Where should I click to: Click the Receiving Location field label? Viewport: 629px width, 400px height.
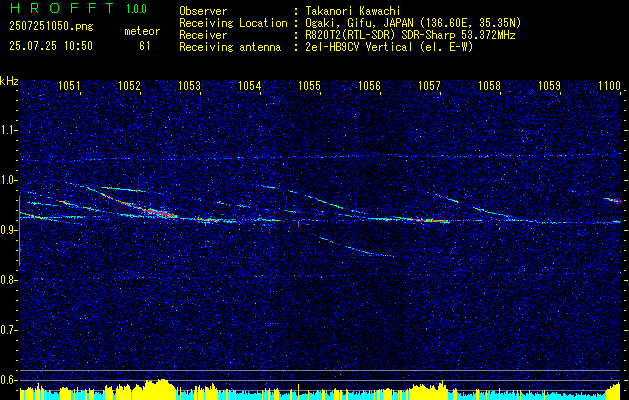[x=233, y=23]
